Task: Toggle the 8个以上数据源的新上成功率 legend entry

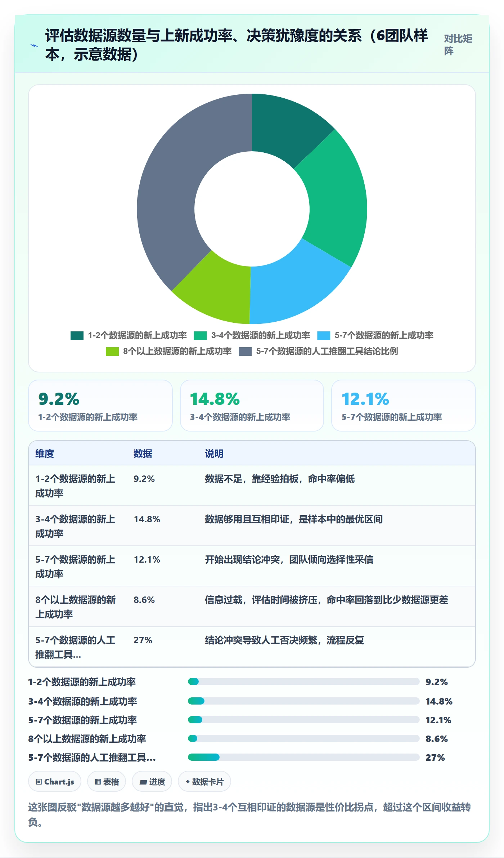Action: coord(168,352)
